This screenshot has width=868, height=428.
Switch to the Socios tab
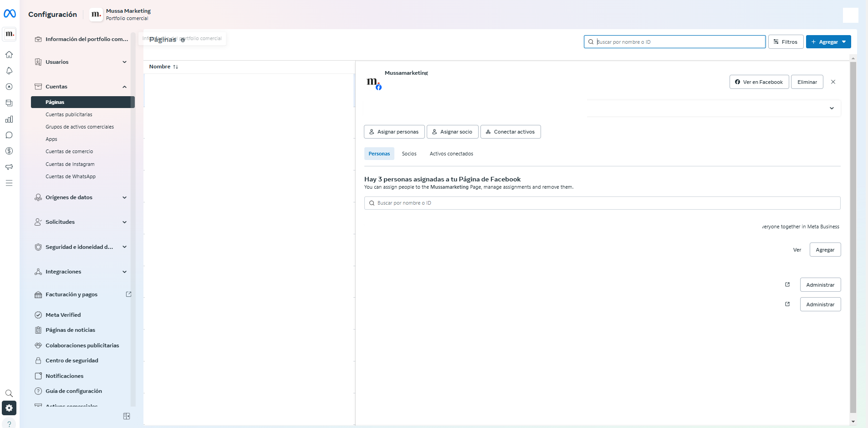[409, 154]
